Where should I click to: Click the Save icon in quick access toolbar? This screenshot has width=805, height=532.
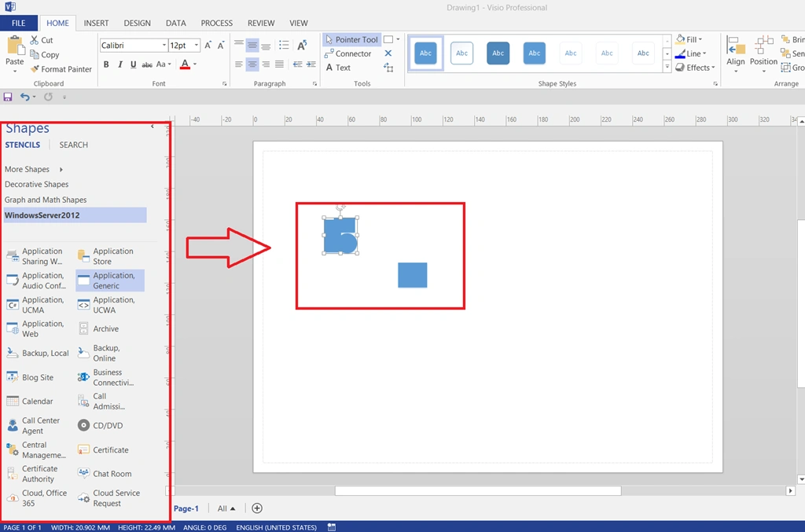[x=8, y=97]
